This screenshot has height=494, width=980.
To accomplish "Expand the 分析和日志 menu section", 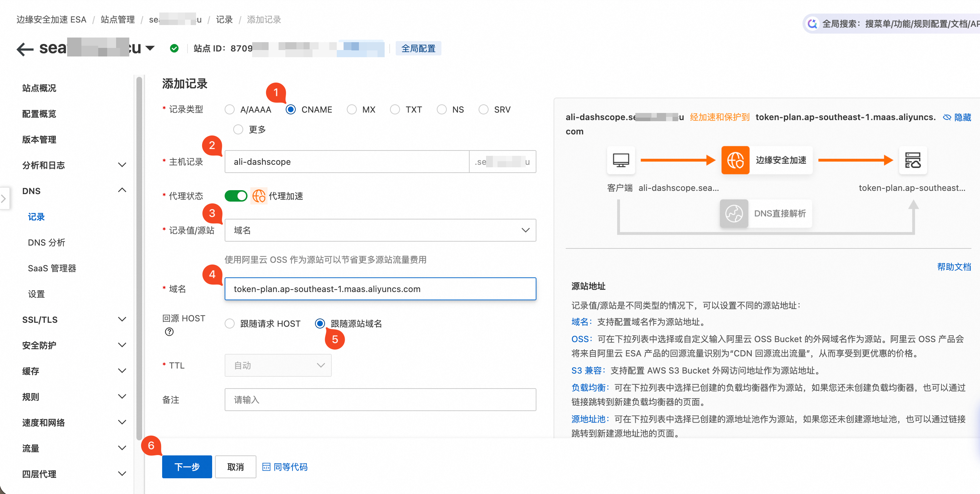I will [122, 165].
